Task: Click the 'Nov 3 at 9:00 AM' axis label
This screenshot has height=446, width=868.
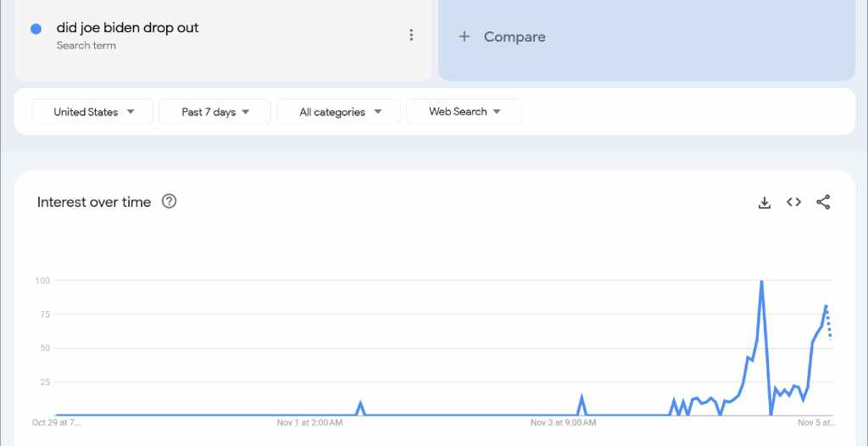Action: pos(563,423)
